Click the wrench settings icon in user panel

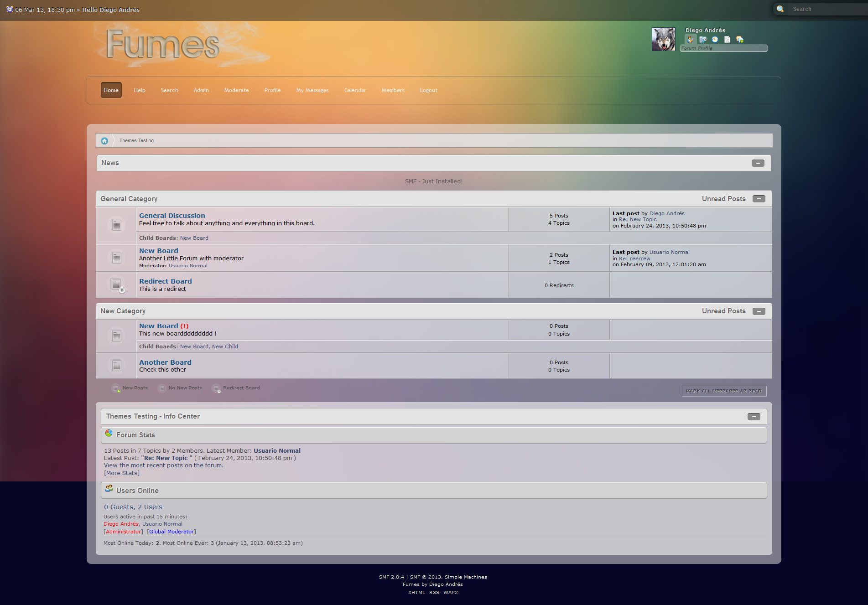[702, 40]
